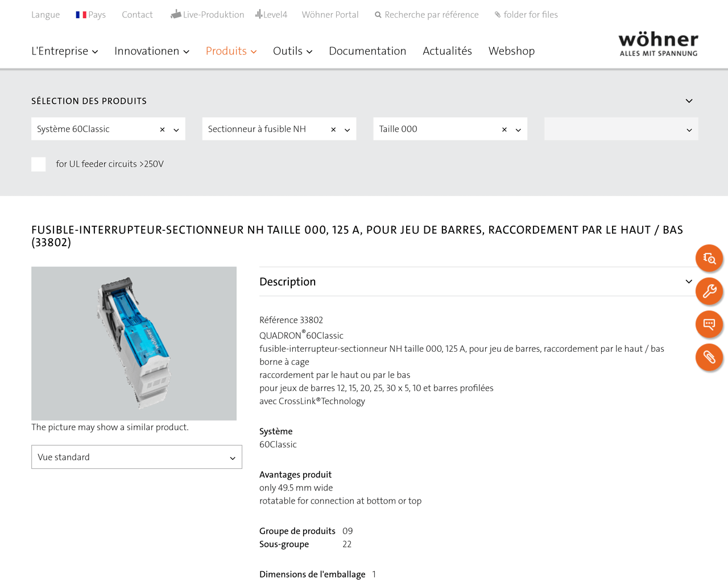Collapse the Sélection des produits panel
Screen dimensions: 728x582
[689, 101]
